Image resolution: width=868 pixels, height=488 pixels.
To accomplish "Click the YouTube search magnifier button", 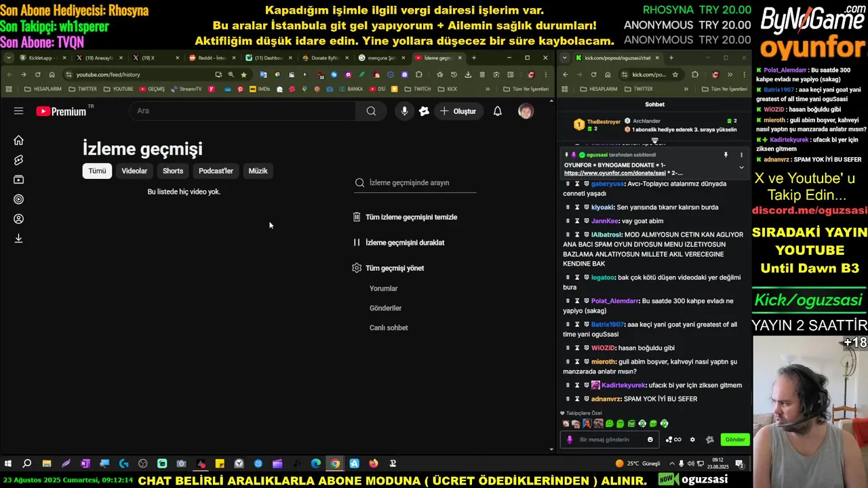I will tap(371, 111).
